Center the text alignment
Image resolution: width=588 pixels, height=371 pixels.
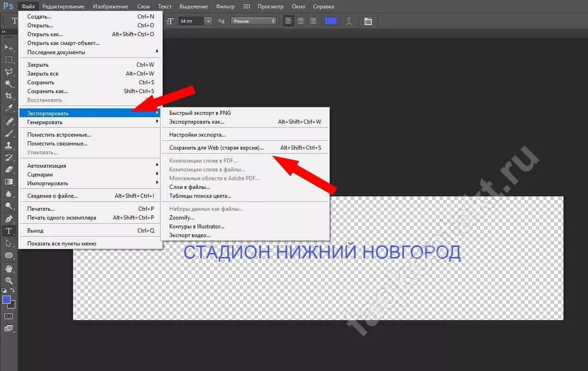tap(301, 21)
